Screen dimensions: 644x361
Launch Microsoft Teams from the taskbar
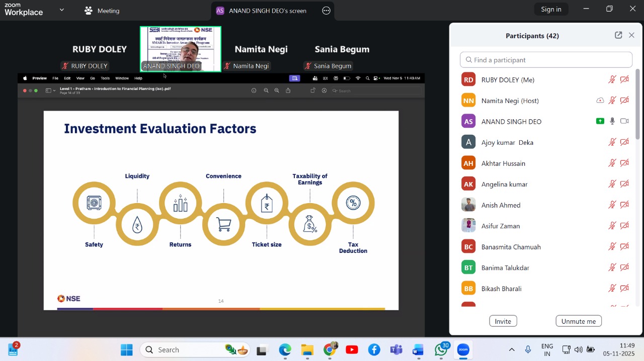coord(396,350)
